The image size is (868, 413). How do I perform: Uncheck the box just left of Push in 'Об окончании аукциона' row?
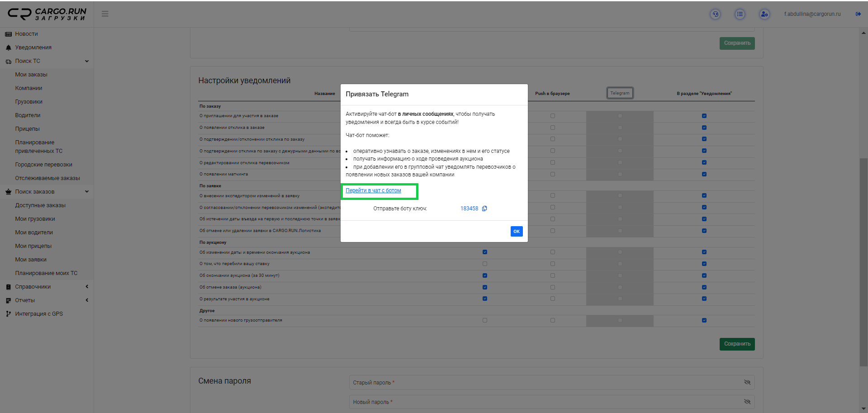pyautogui.click(x=485, y=275)
